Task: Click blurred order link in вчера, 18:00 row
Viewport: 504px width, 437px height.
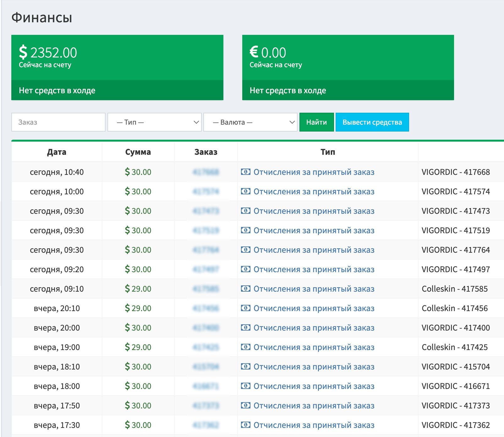Action: click(206, 386)
